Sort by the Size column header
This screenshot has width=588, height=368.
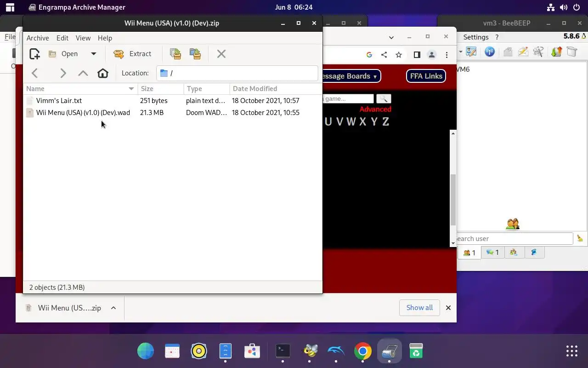[x=161, y=89]
